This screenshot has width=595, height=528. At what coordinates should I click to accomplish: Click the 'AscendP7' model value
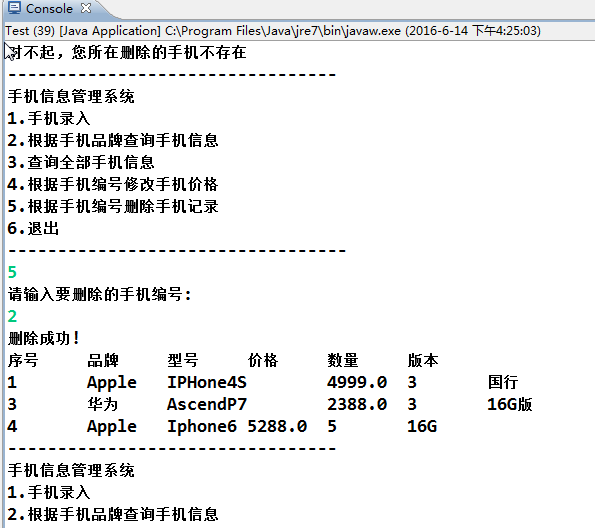click(x=207, y=404)
